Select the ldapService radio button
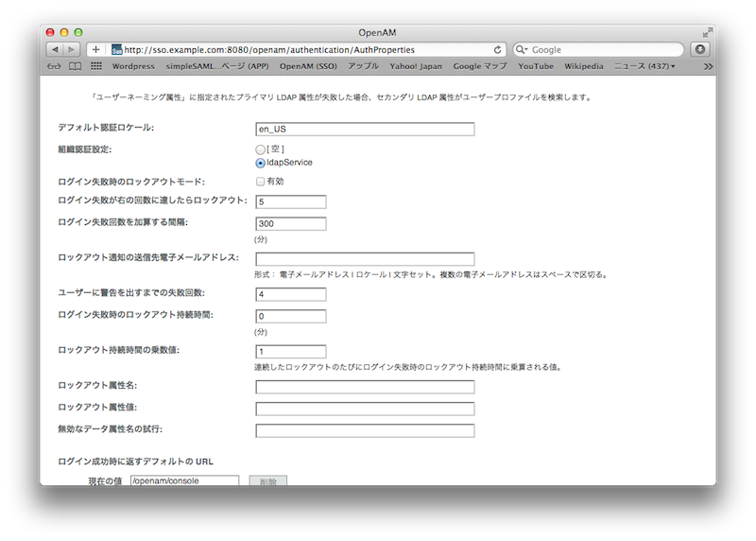 coord(261,163)
